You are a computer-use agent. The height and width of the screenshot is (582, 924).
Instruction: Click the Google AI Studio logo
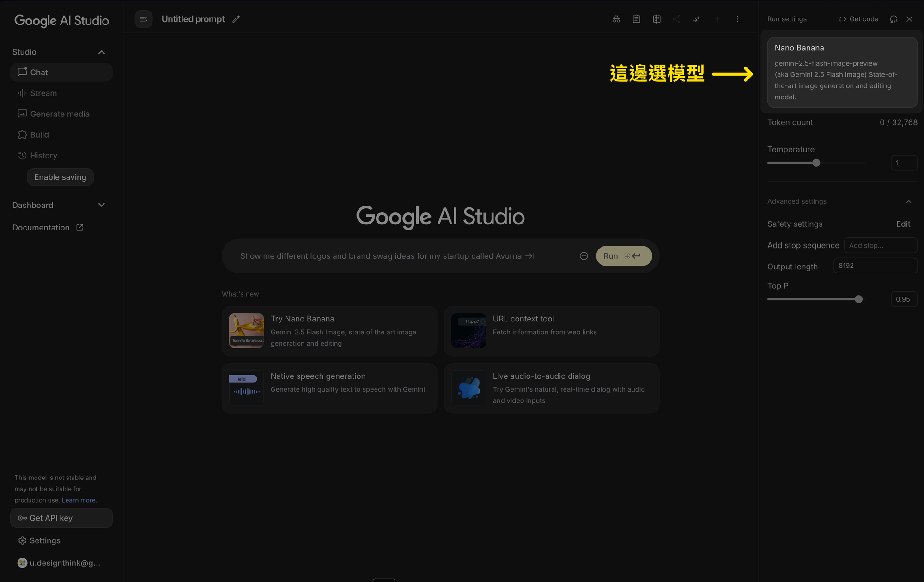pyautogui.click(x=61, y=21)
